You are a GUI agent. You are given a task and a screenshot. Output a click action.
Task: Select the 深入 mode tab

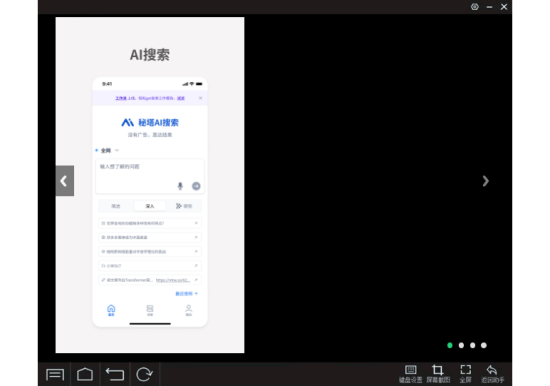[150, 206]
